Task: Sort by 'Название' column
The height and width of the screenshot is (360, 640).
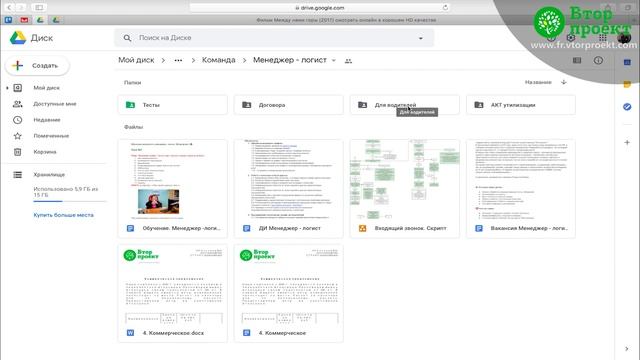Action: (538, 82)
